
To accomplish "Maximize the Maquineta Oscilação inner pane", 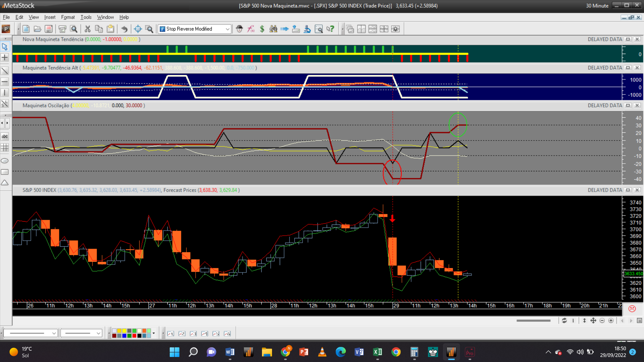I will [x=628, y=106].
